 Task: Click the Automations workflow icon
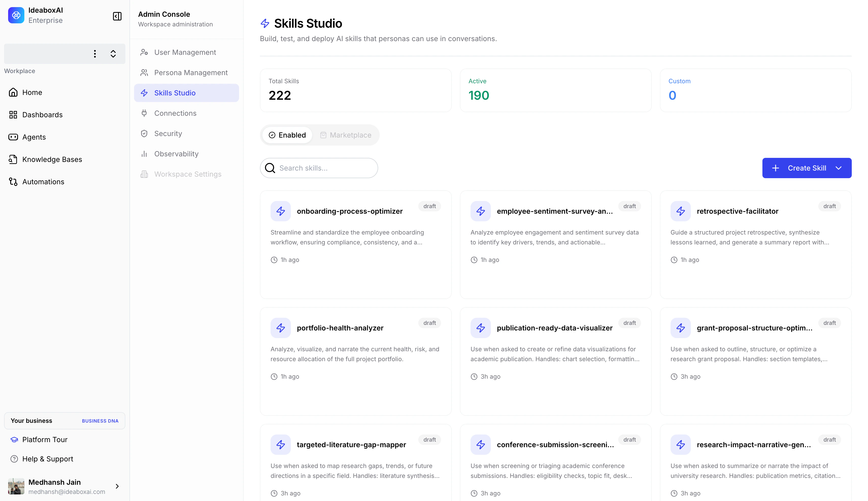click(x=13, y=182)
